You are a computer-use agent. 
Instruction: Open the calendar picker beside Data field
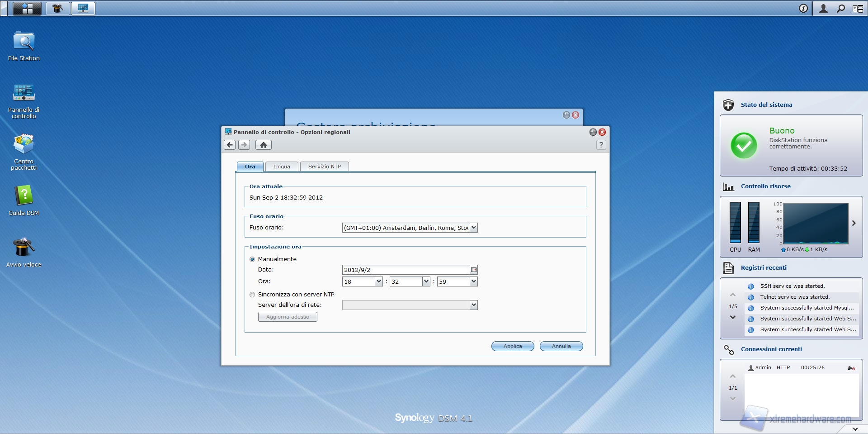473,270
